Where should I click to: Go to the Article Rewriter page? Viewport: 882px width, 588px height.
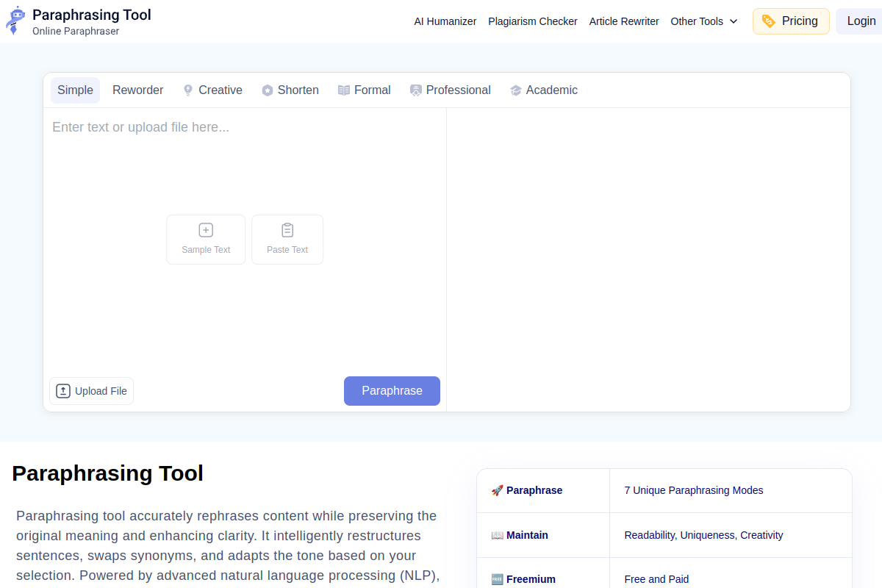(624, 21)
